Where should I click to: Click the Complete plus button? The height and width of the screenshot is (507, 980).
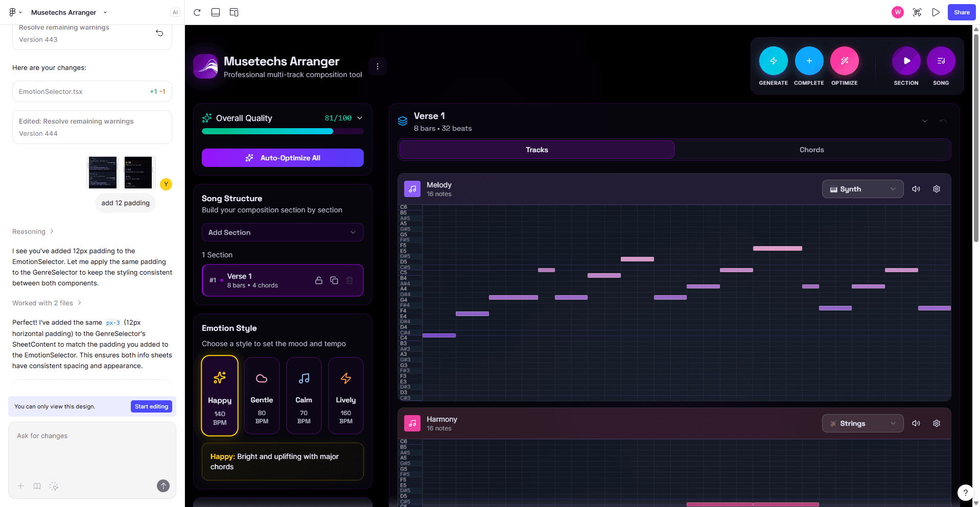pyautogui.click(x=809, y=61)
